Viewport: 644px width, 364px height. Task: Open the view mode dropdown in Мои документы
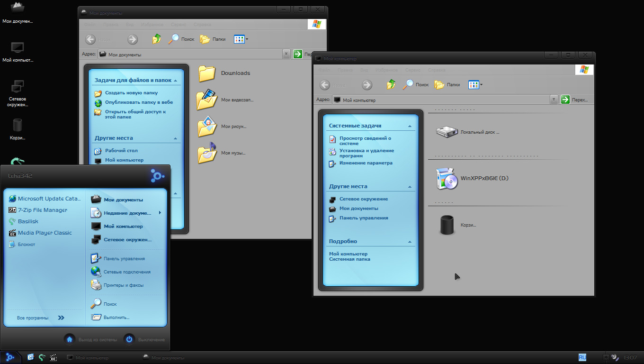coord(247,39)
